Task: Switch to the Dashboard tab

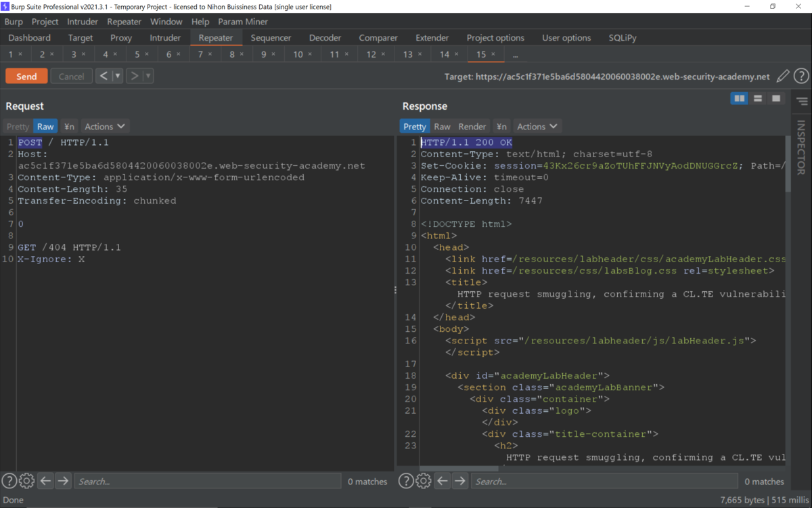Action: [x=30, y=38]
